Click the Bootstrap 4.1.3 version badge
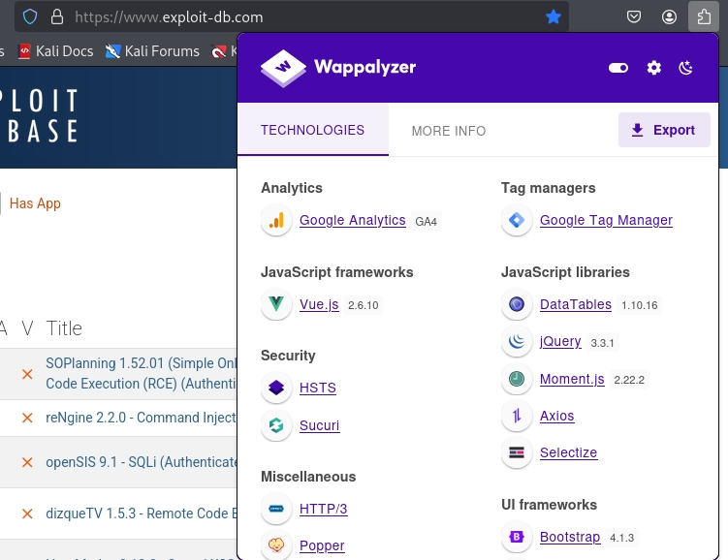 (x=621, y=538)
